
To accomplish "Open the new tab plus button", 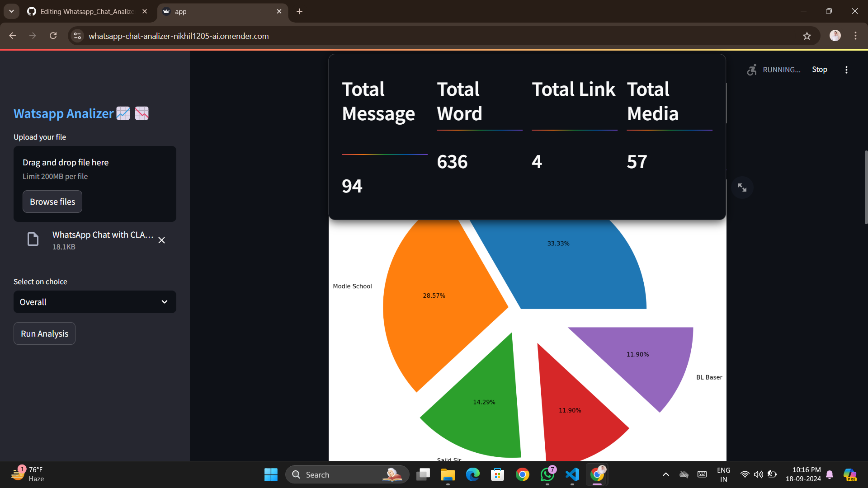I will click(x=299, y=11).
